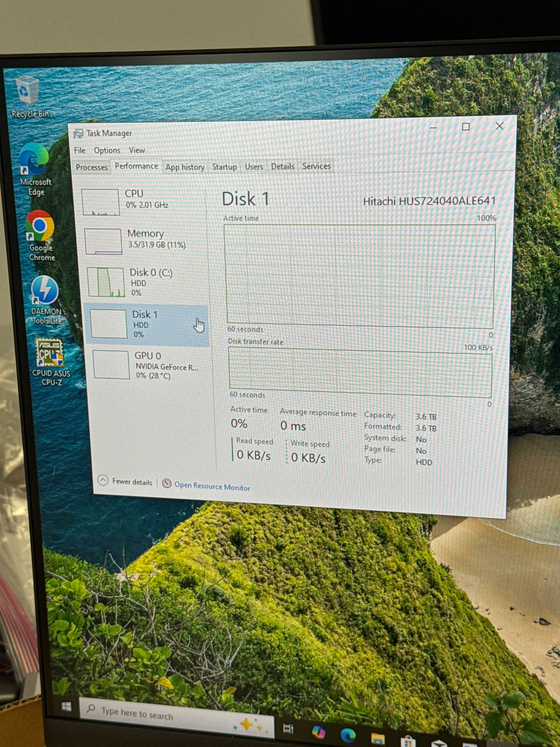The width and height of the screenshot is (560, 747).
Task: Maximize the Task Manager window
Action: 466,126
